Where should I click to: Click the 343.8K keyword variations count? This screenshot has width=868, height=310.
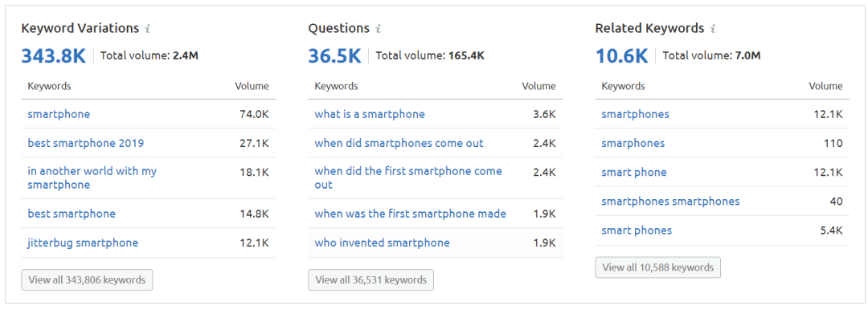coord(54,55)
